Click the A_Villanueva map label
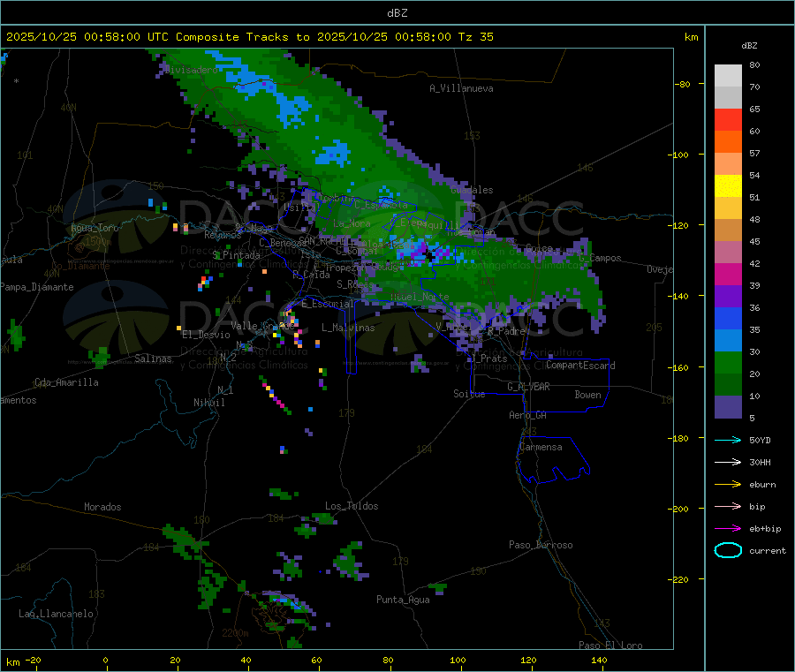This screenshot has height=672, width=795. tap(461, 88)
